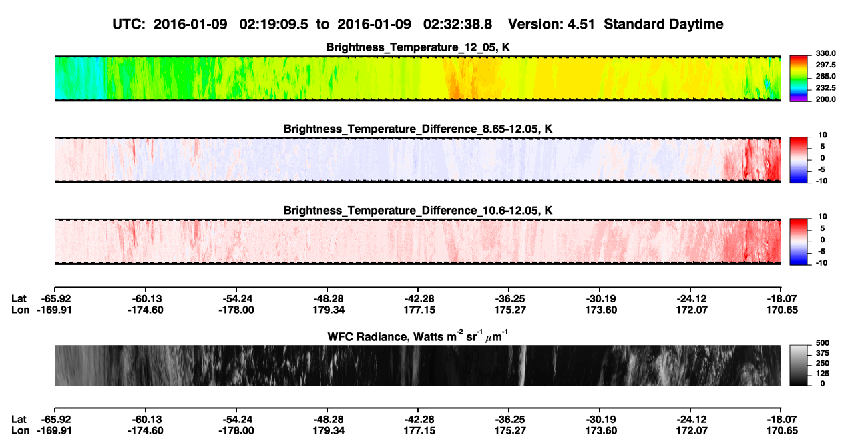Click the 250 label on WFC colorbar
Screen dimensions: 868x445
822,364
